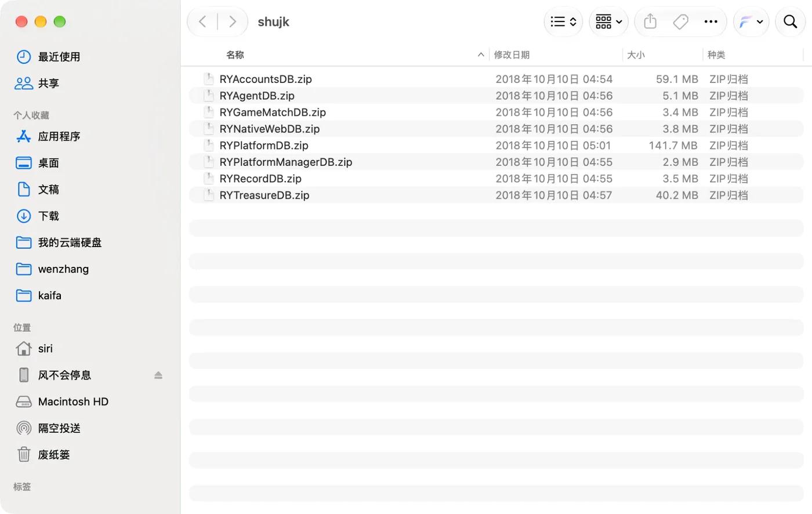Open the colorful app extension dropdown
The image size is (812, 514).
point(751,22)
